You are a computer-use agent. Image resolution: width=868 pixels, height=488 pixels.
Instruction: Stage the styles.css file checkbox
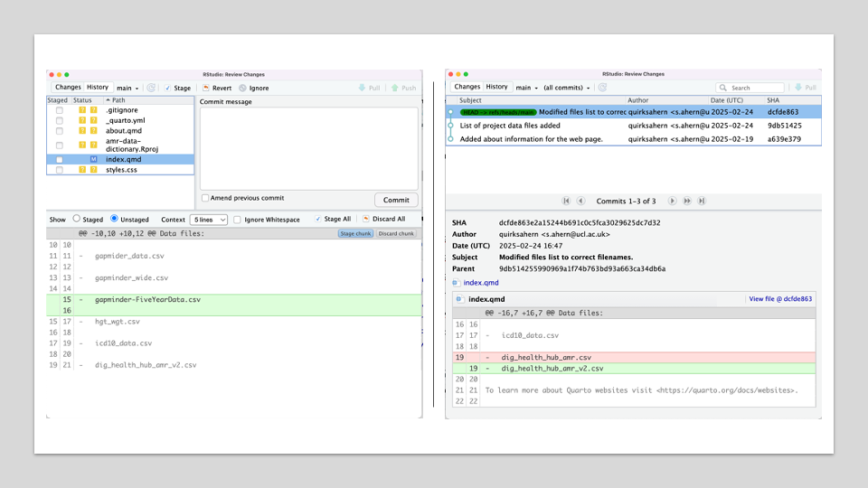60,170
